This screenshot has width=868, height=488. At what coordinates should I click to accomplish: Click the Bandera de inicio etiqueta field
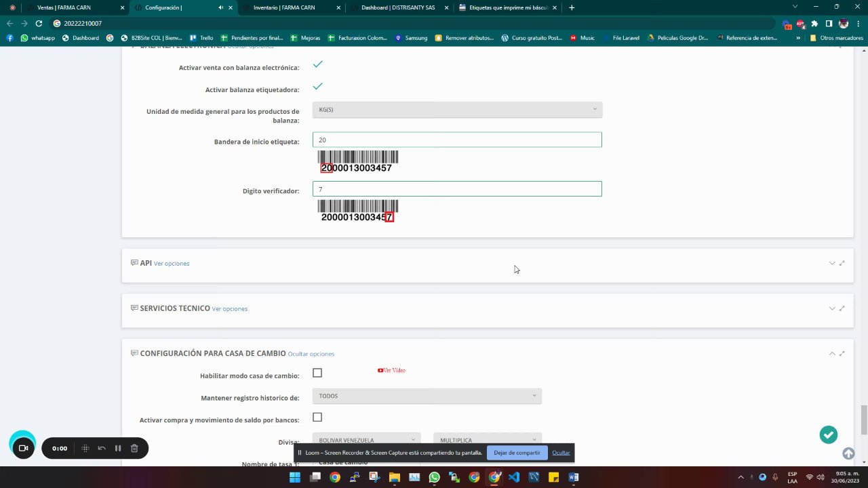pos(457,140)
